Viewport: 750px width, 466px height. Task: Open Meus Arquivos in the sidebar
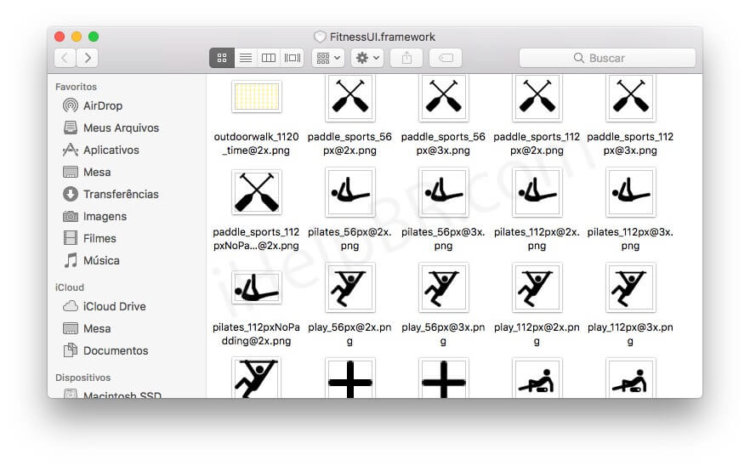[x=111, y=128]
